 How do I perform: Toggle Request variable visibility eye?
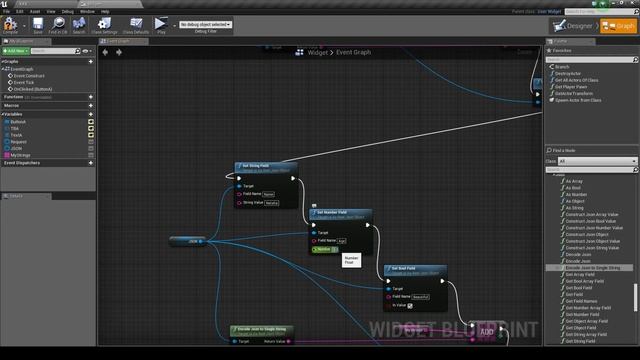[91, 142]
